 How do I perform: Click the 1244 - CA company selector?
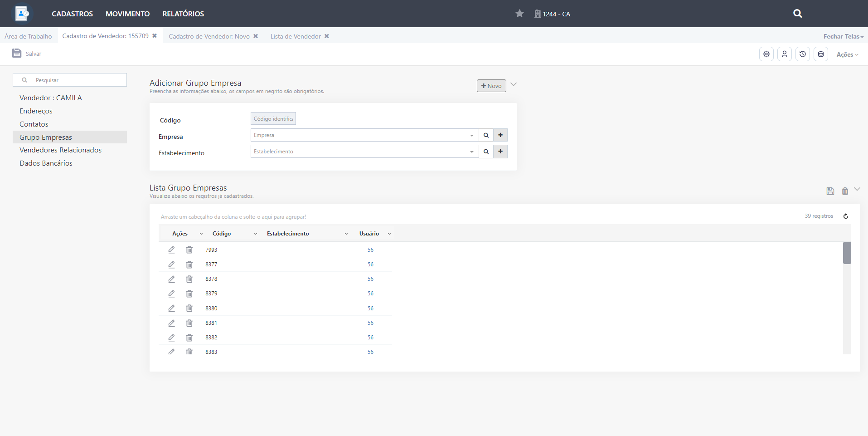coord(552,14)
